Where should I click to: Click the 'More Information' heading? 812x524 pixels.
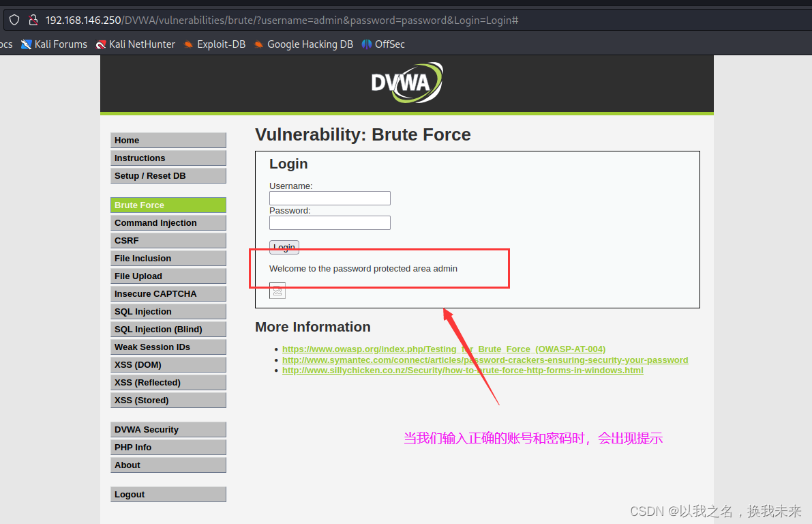[313, 327]
